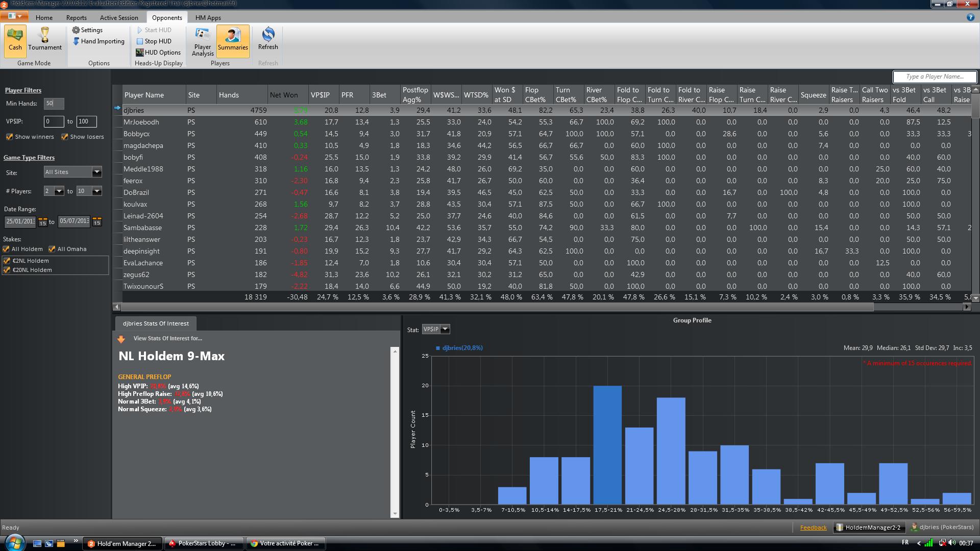Image resolution: width=980 pixels, height=551 pixels.
Task: Switch to Tournament game mode
Action: pos(45,40)
